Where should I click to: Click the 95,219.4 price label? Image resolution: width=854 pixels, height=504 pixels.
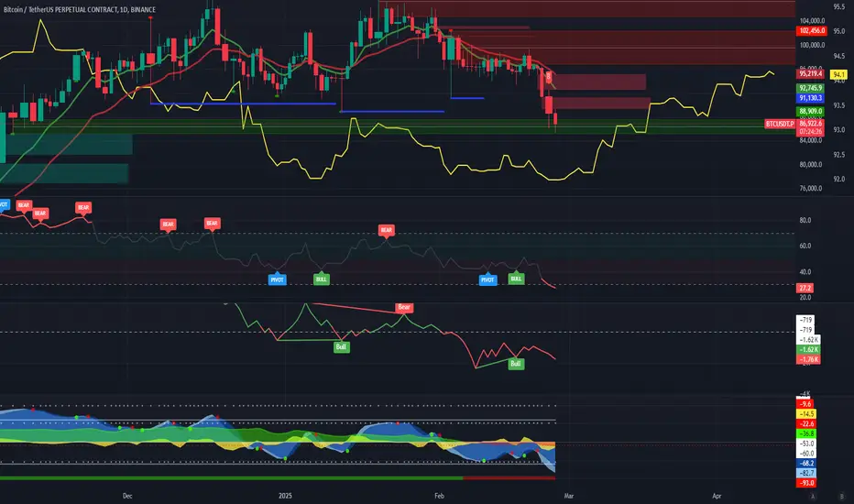[x=810, y=73]
